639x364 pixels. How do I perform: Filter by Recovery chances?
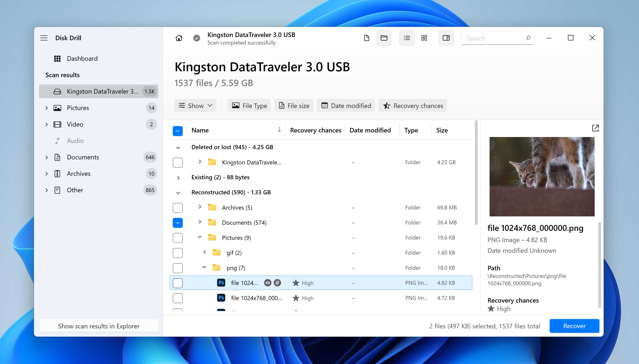[413, 106]
